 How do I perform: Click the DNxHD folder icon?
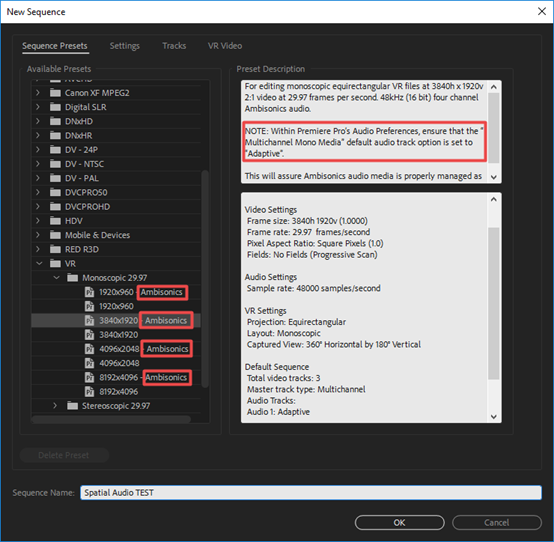coord(55,121)
